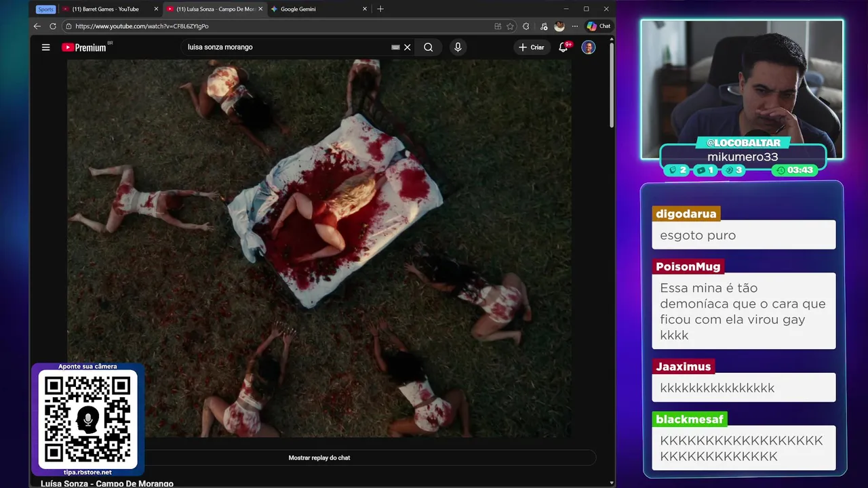Open the YouTube account avatar menu

(x=589, y=47)
